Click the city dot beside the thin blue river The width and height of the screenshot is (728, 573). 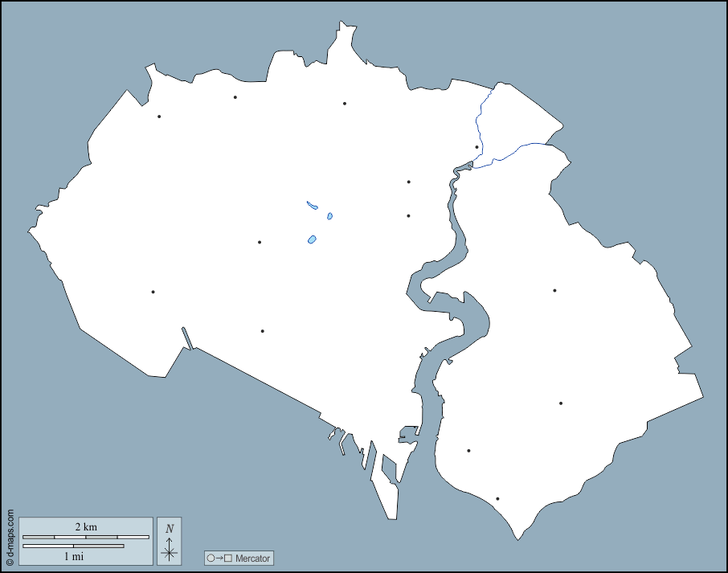476,147
